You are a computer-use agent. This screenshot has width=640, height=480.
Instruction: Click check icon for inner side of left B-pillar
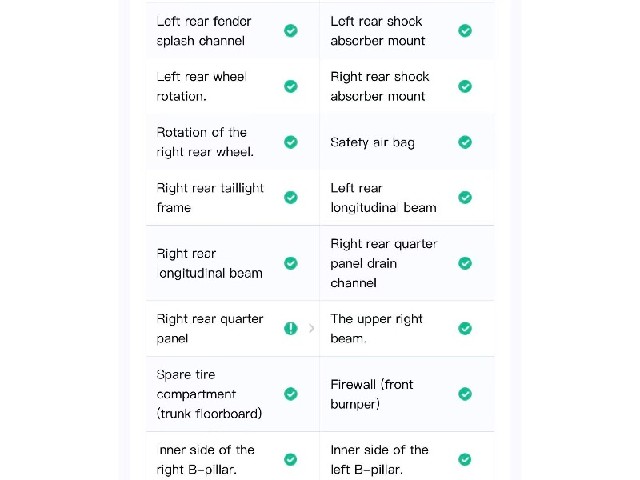click(465, 460)
